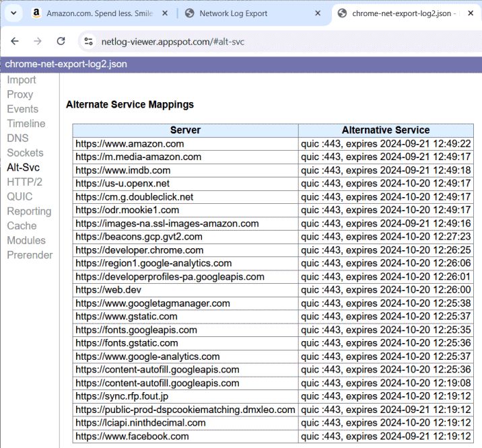Open the Reporting section

pyautogui.click(x=29, y=211)
